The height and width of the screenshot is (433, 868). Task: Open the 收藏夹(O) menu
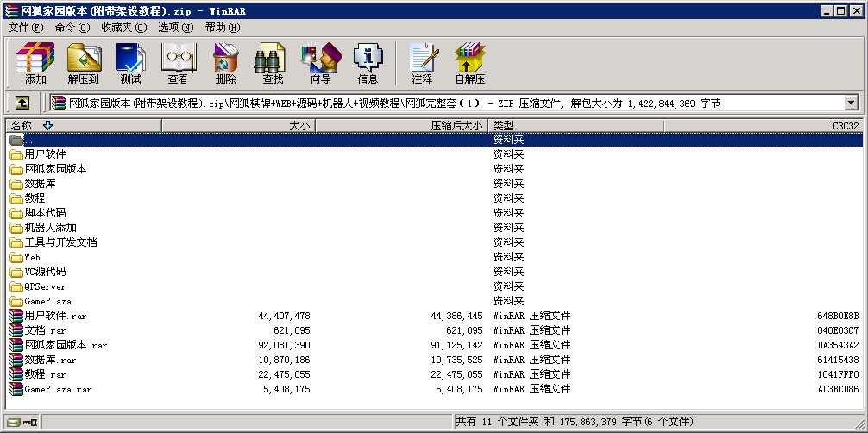[x=124, y=28]
